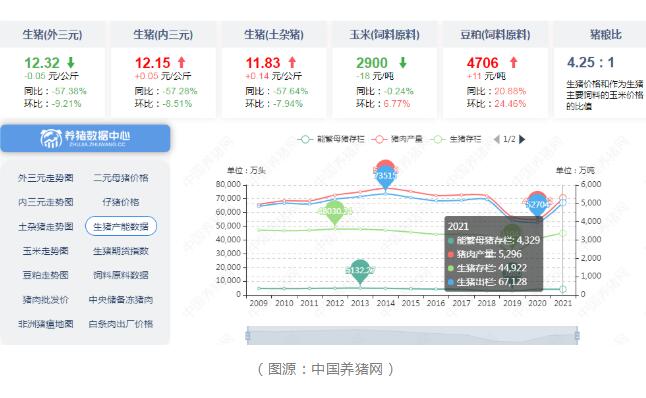Click 2009 label on chart x-axis
This screenshot has width=646, height=398.
[x=259, y=303]
